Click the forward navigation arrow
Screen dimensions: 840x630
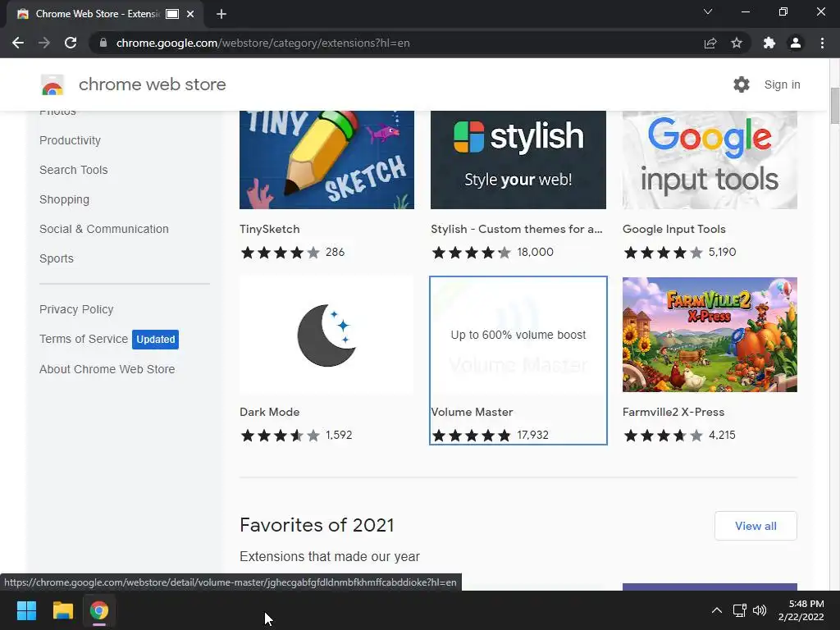pos(44,43)
